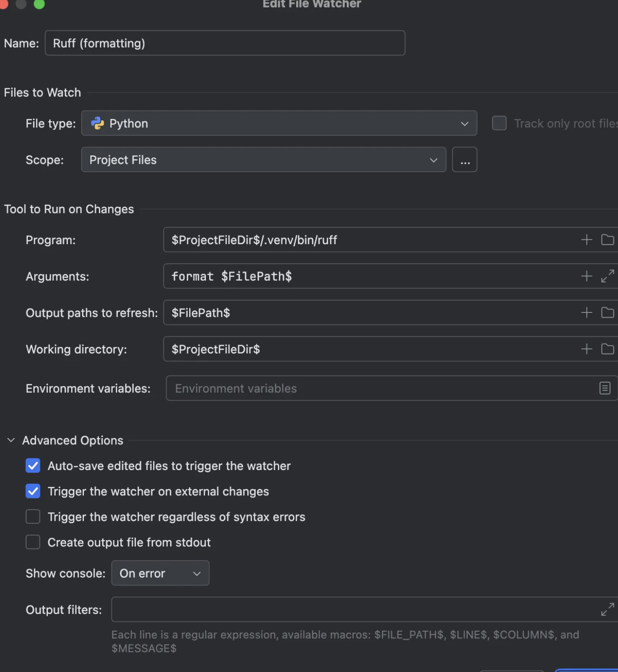Click the Files to Watch heading

pyautogui.click(x=43, y=92)
